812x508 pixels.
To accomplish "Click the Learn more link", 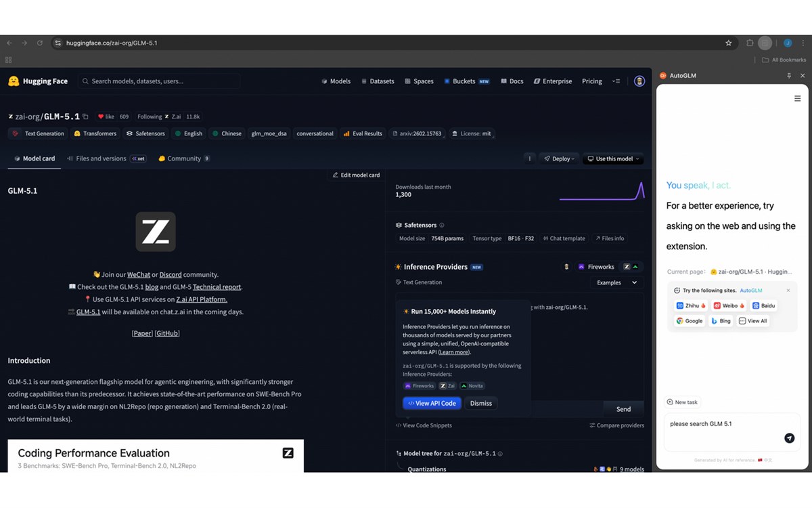I will point(453,352).
